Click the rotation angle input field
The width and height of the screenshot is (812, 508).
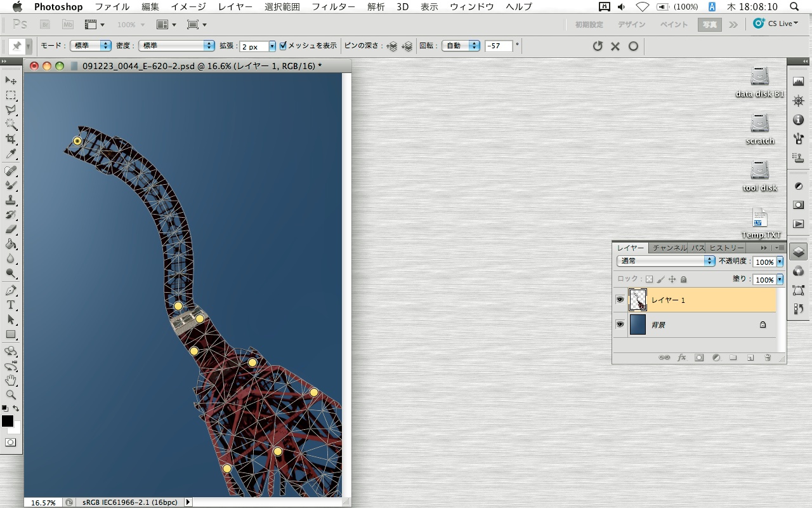pos(498,46)
